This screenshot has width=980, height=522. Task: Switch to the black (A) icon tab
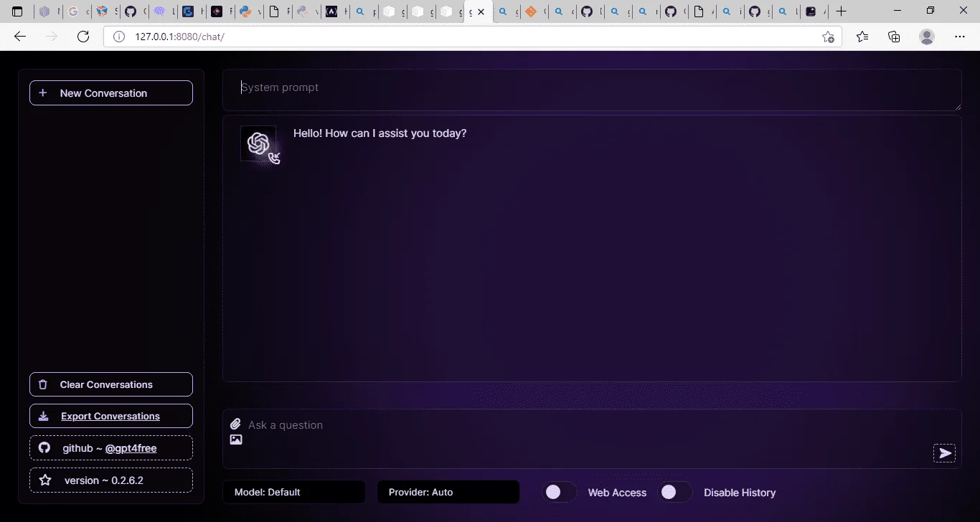(x=335, y=11)
